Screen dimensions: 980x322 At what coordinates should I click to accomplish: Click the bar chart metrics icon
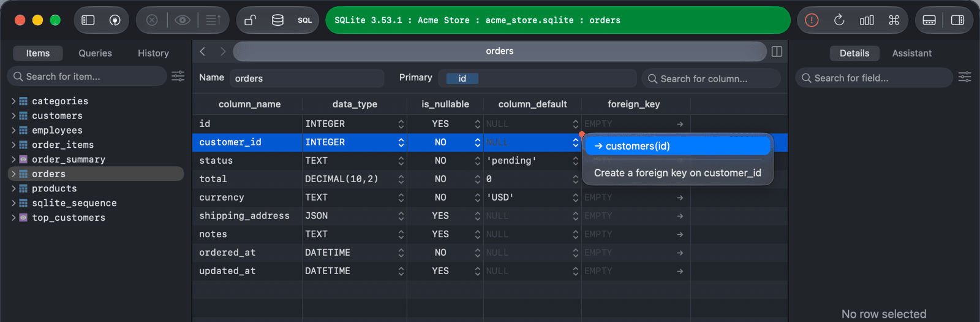pos(867,20)
